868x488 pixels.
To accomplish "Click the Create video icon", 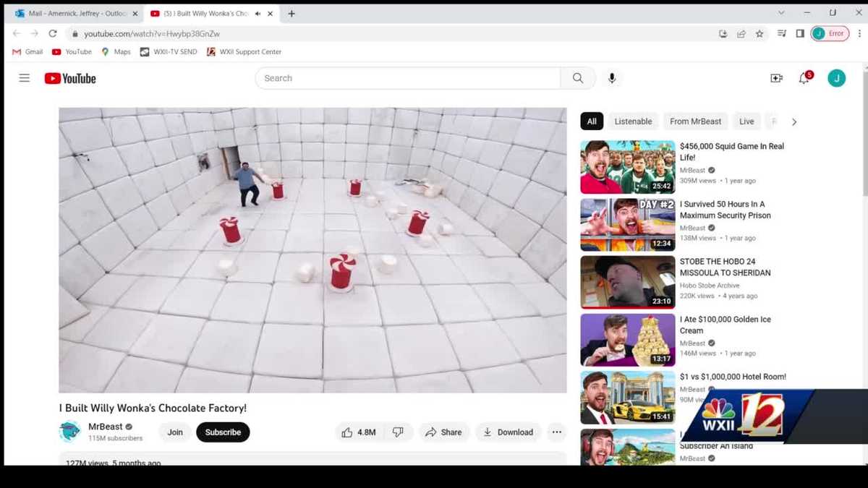I will coord(776,78).
